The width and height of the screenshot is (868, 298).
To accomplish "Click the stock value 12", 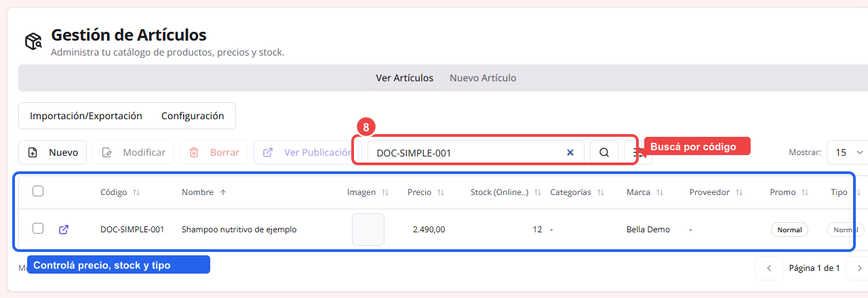I will 537,230.
